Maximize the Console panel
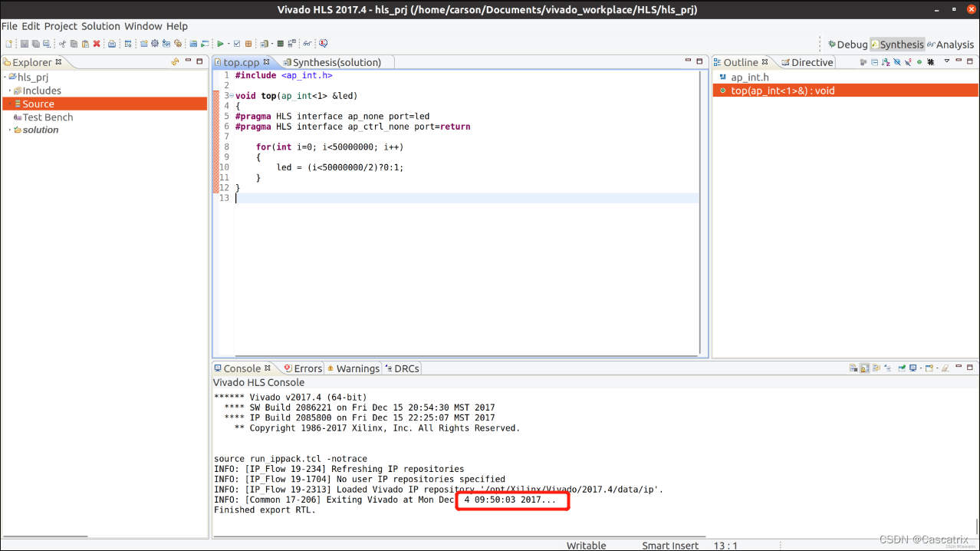Viewport: 980px width, 551px height. pyautogui.click(x=969, y=368)
